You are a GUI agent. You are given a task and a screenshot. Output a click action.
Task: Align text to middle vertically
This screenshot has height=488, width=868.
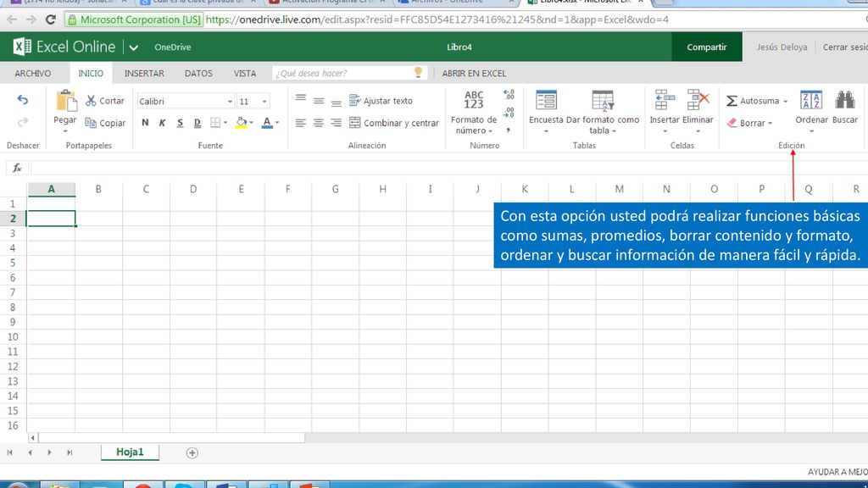319,101
